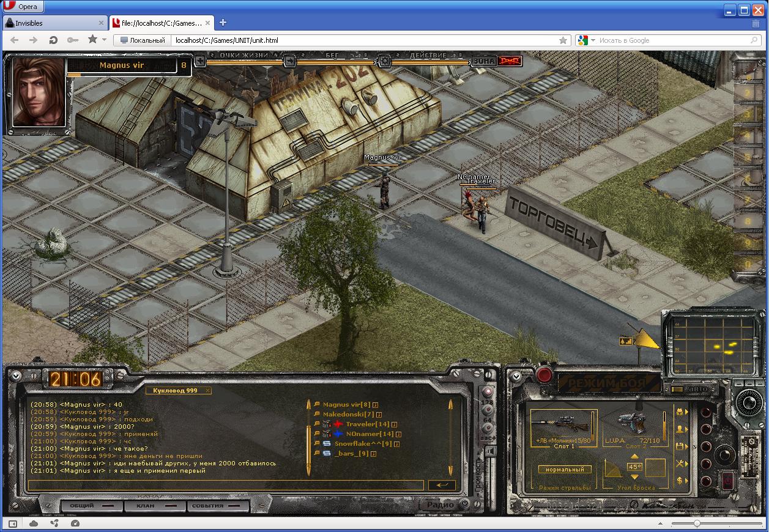
Task: Send the chat message with enter button
Action: coord(442,485)
